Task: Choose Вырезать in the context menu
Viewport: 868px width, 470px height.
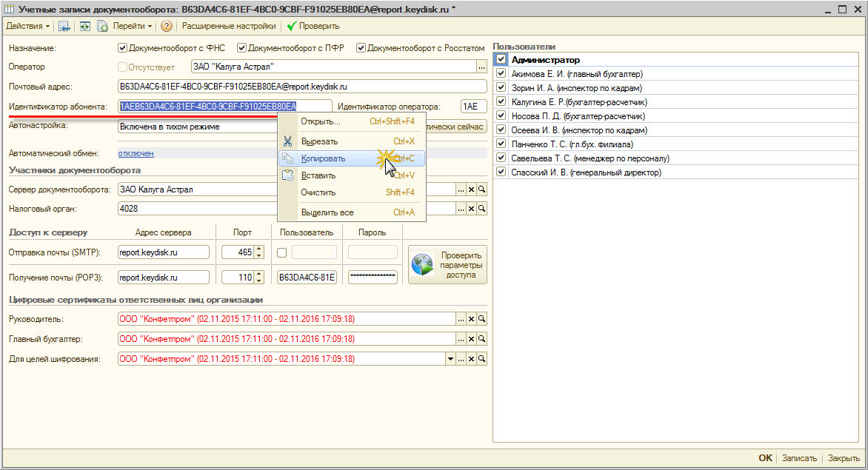Action: [x=352, y=141]
